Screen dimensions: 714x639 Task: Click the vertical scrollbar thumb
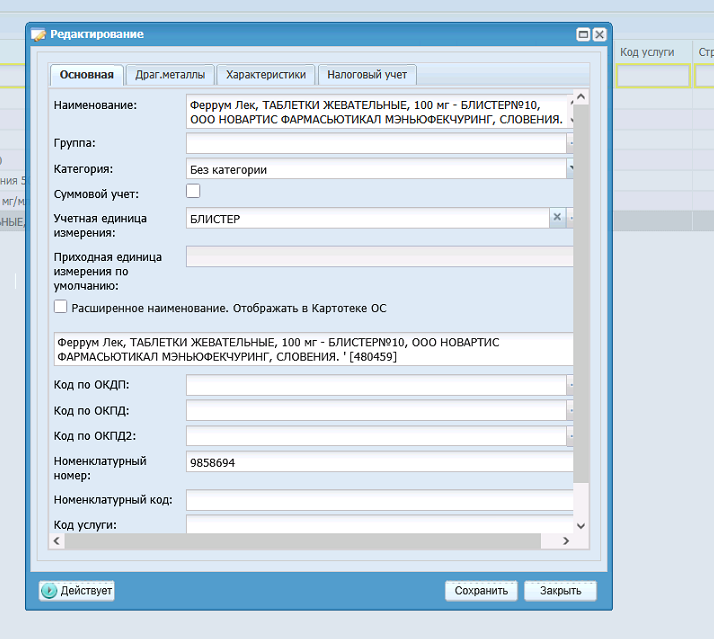(x=581, y=294)
